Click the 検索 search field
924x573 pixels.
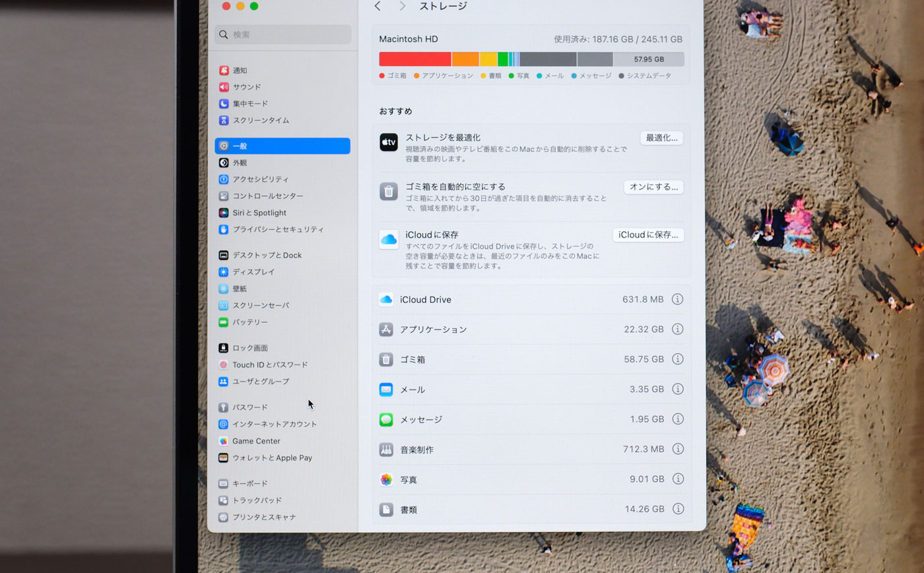click(283, 34)
